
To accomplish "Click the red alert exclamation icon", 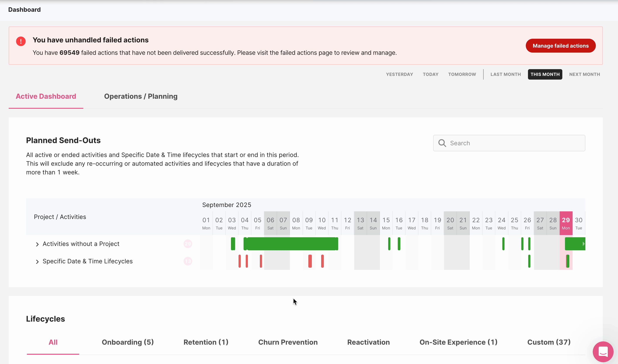I will [x=21, y=41].
